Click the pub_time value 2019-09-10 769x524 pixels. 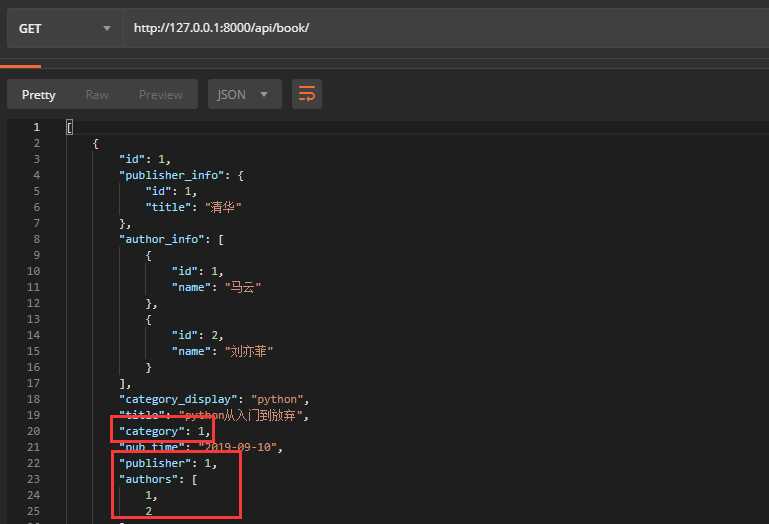(238, 447)
